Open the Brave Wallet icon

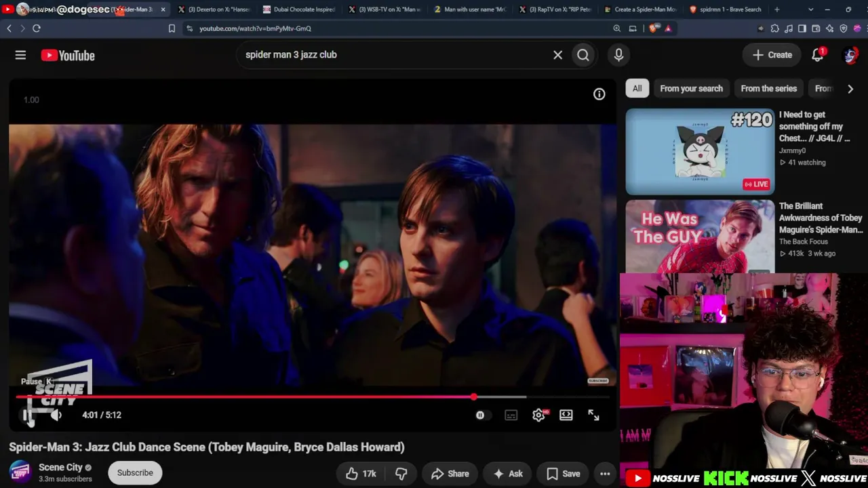[x=816, y=28]
